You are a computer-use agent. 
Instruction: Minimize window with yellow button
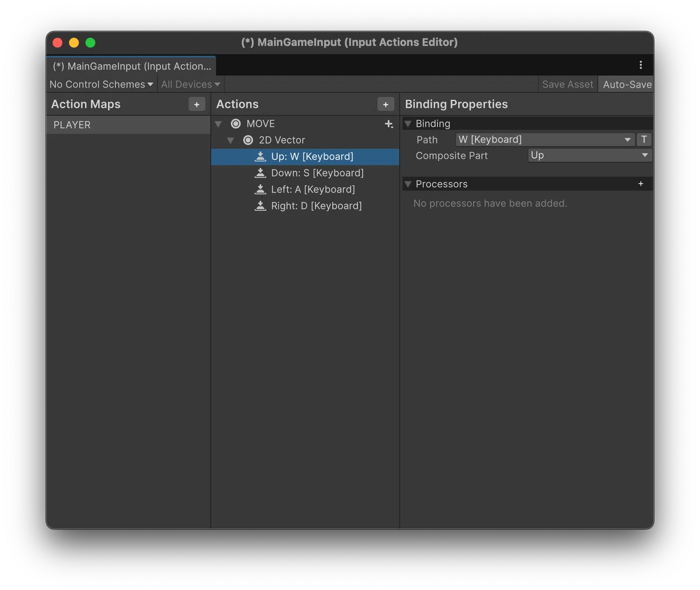point(74,43)
